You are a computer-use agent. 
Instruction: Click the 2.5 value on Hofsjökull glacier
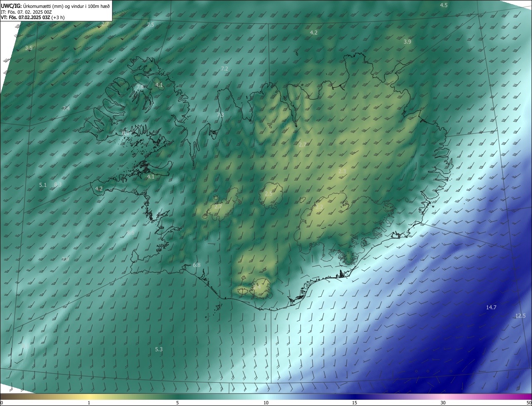268,194
